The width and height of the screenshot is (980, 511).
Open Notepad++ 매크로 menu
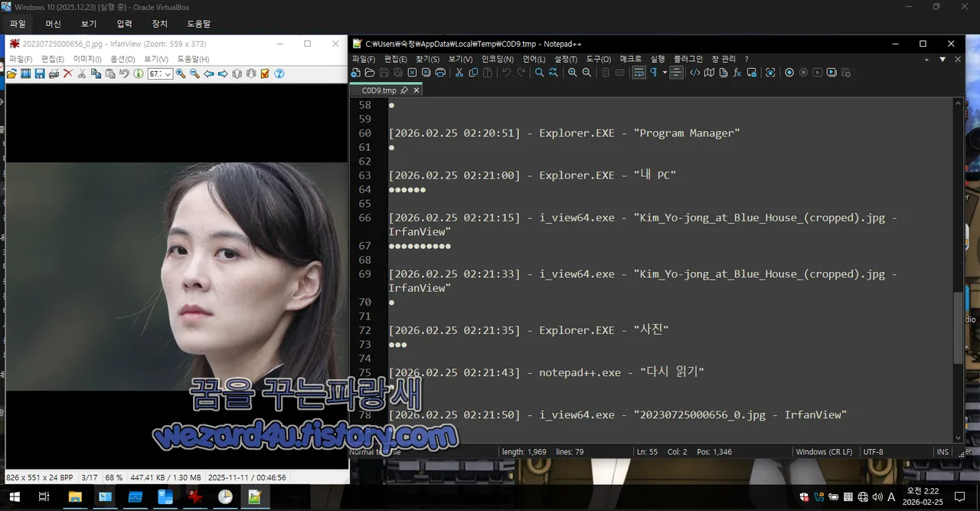[631, 59]
